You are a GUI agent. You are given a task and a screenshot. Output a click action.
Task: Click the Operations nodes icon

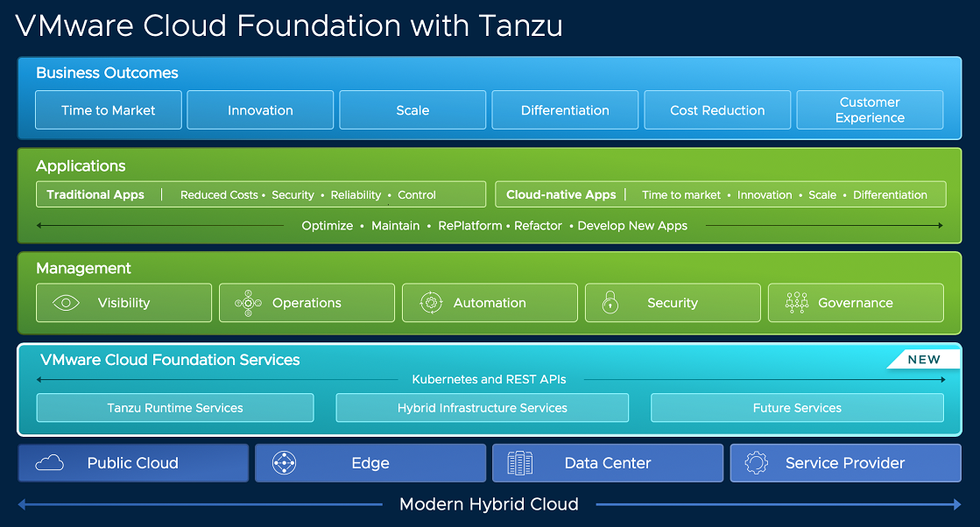coord(249,303)
